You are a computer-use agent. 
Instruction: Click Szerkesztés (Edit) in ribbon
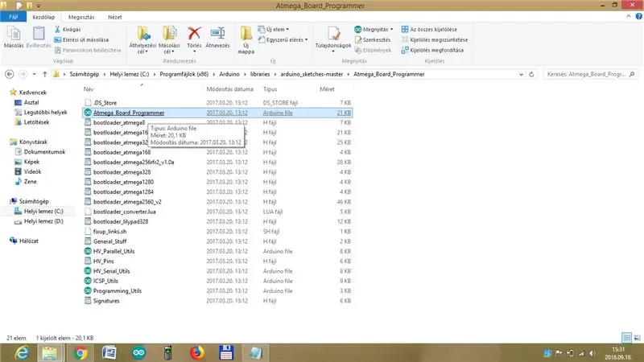[373, 39]
